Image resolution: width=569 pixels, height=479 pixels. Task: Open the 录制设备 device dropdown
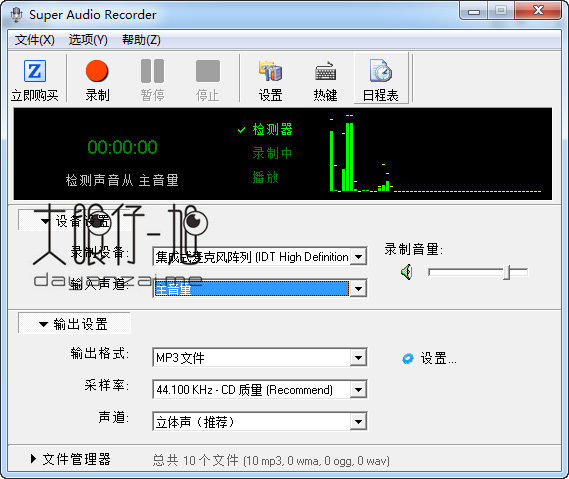coord(260,257)
